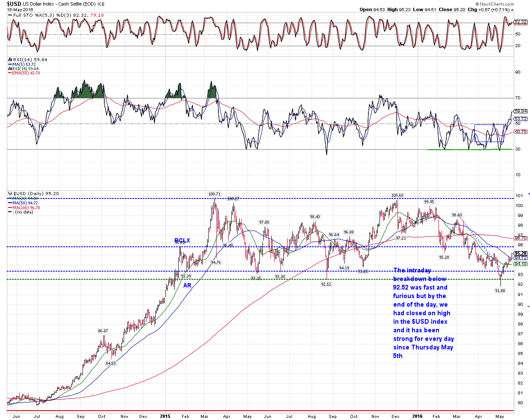Click 'US Dollar Index - Cash Settle (EOD)' text
This screenshot has width=530, height=420.
59,4
